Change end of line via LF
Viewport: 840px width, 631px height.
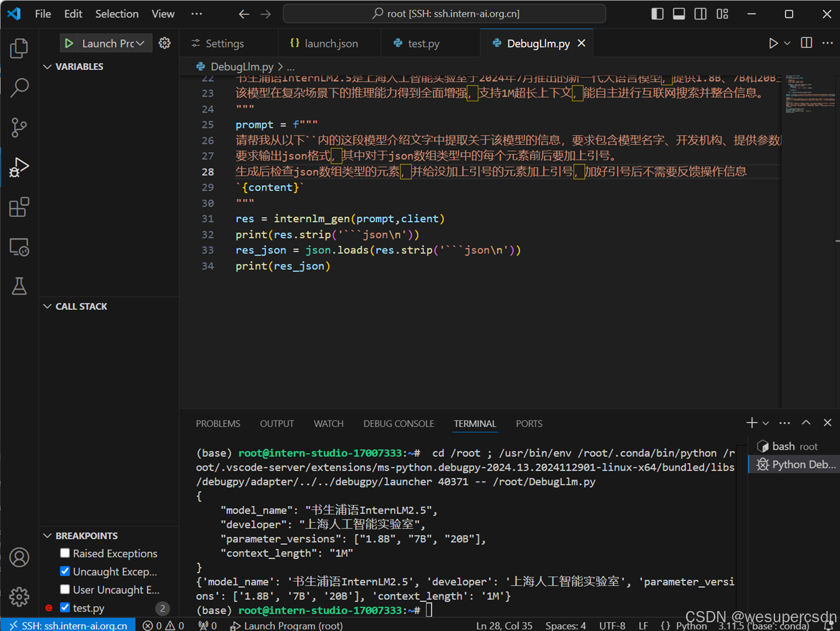point(643,625)
